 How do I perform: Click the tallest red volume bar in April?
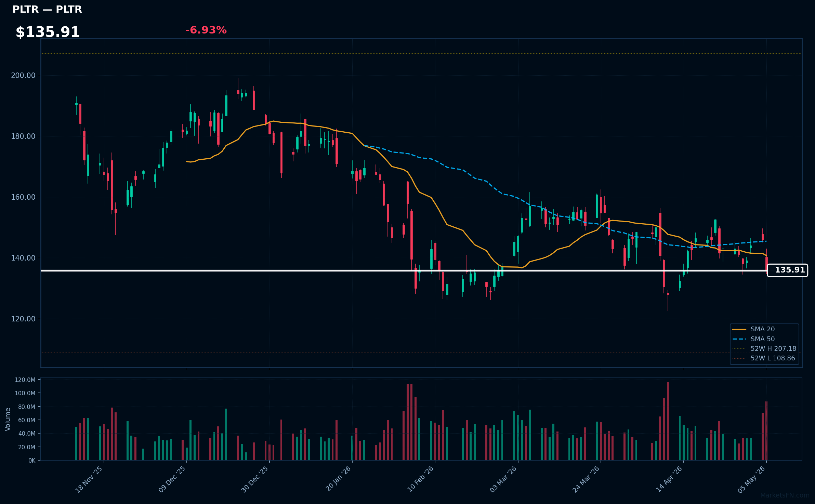(x=668, y=421)
